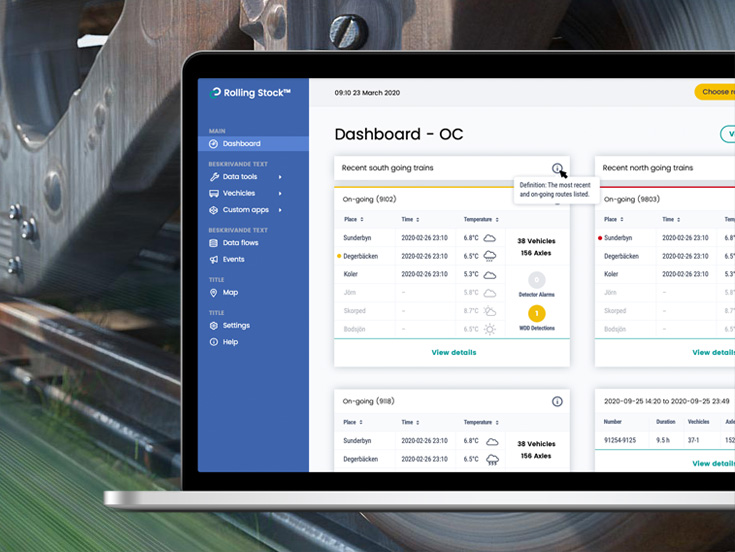Image resolution: width=735 pixels, height=552 pixels.
Task: Click the Custom apps cube icon
Action: (x=214, y=210)
